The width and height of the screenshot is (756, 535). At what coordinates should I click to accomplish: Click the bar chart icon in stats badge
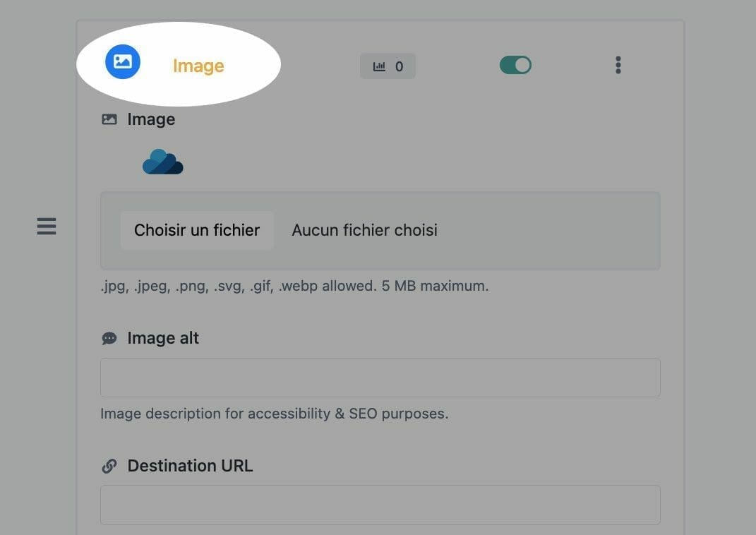point(380,66)
